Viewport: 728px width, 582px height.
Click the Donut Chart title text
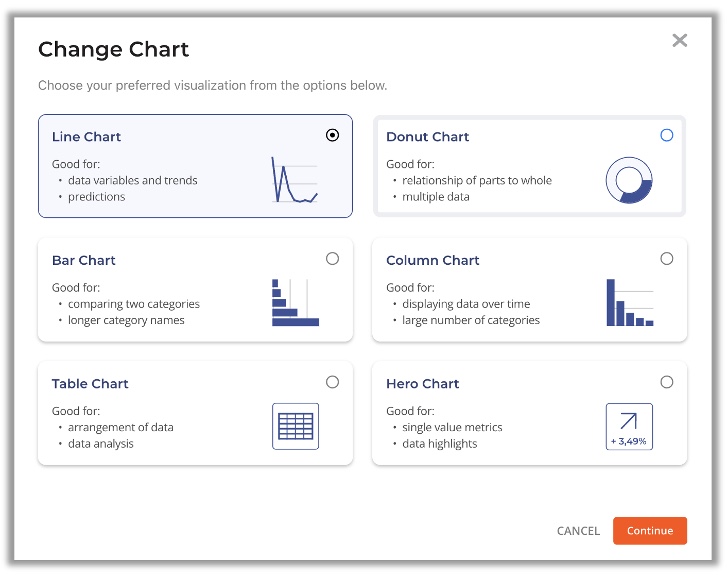click(x=428, y=136)
